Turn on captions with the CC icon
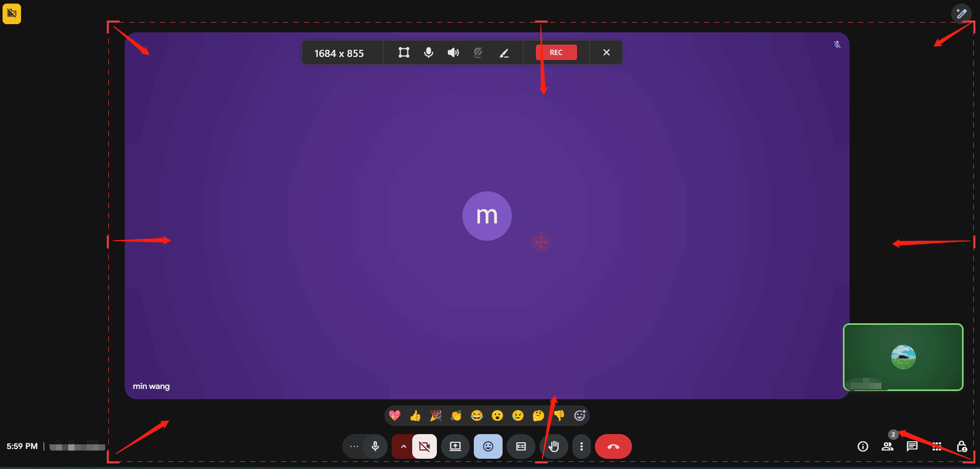The height and width of the screenshot is (469, 980). (x=521, y=446)
